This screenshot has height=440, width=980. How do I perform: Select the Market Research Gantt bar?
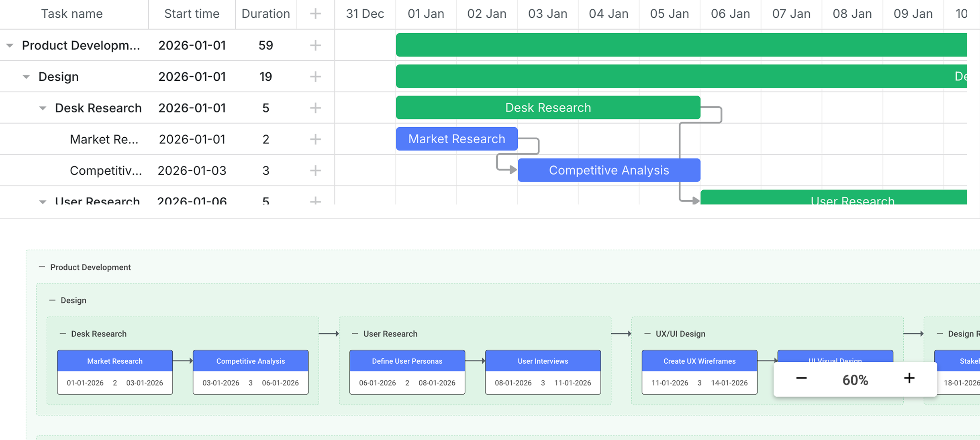(x=457, y=139)
